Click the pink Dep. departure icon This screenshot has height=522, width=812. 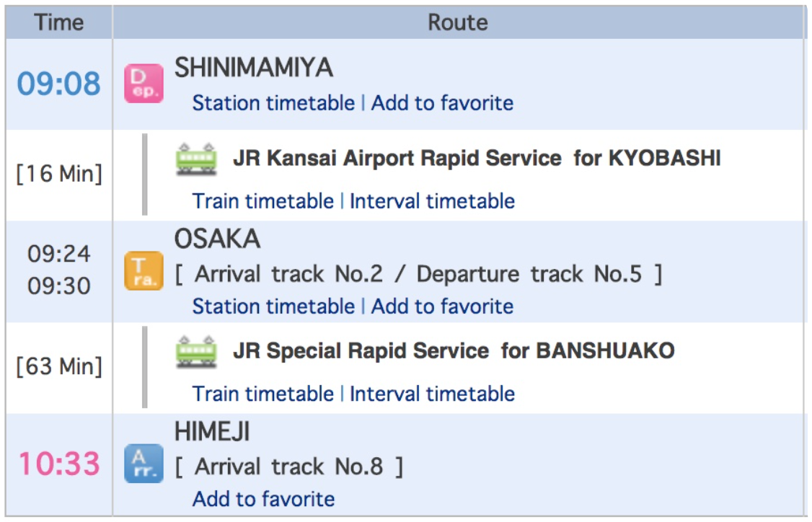coord(144,84)
